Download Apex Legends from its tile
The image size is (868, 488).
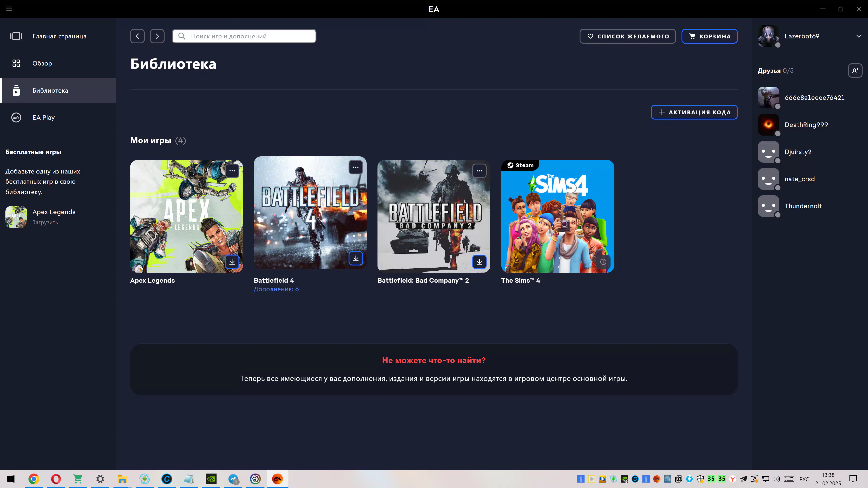(232, 262)
